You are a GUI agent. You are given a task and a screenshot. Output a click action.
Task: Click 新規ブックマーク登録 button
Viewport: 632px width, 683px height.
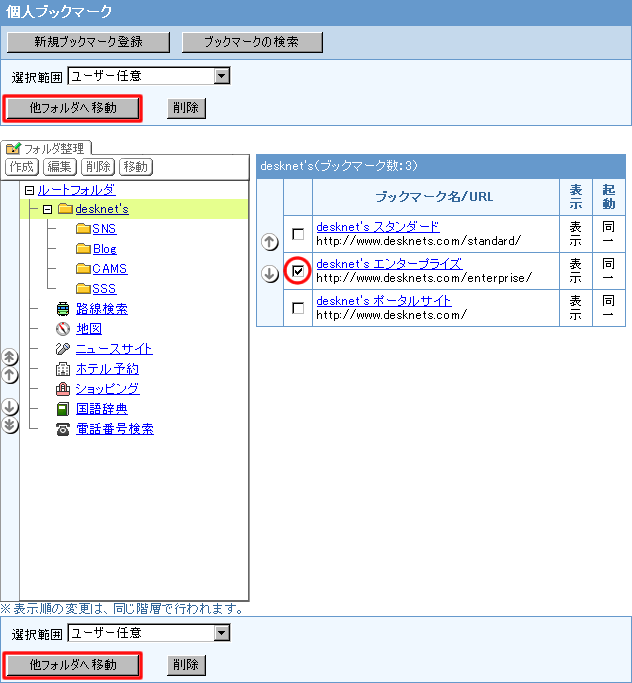coord(88,42)
